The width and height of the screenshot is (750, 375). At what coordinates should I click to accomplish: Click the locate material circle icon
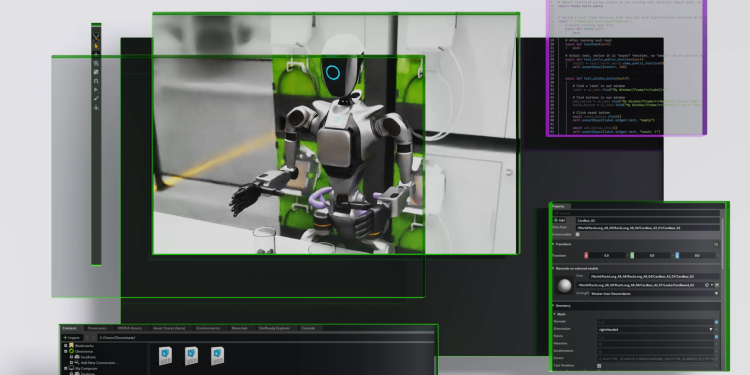[x=707, y=285]
